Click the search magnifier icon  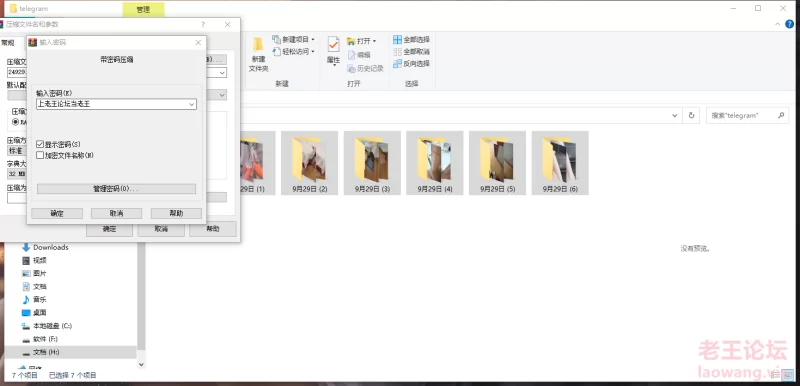point(781,115)
